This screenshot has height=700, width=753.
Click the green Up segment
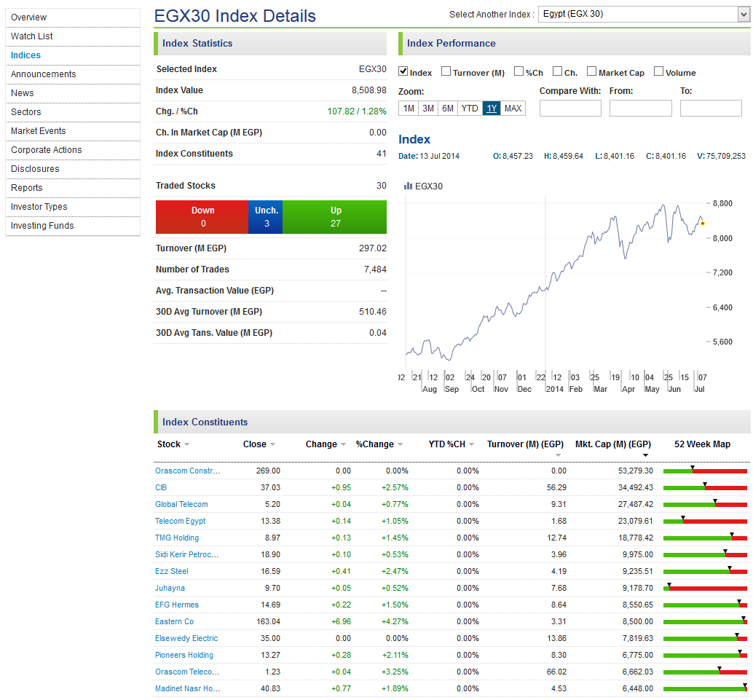click(x=335, y=217)
